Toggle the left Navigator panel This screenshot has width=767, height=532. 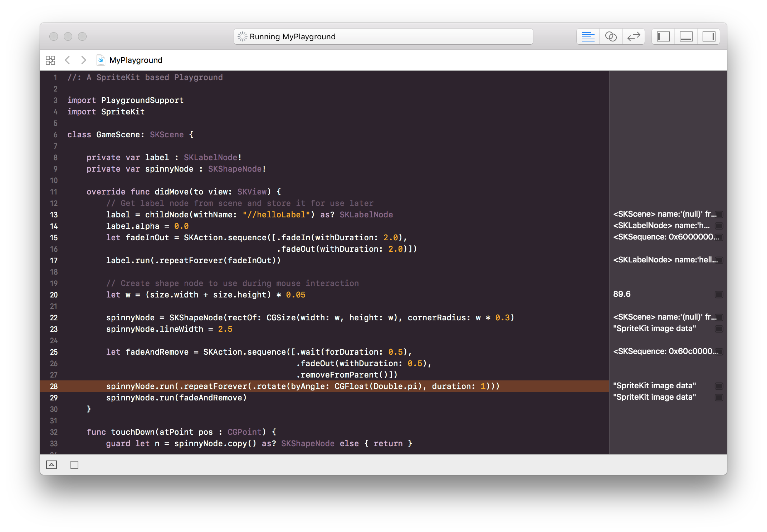pos(663,37)
